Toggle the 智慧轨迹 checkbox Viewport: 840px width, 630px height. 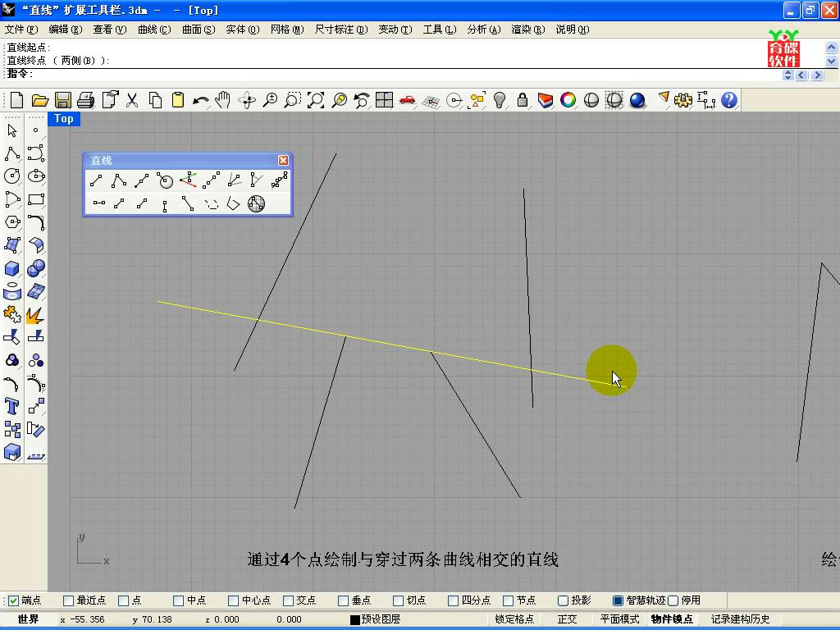tap(618, 600)
